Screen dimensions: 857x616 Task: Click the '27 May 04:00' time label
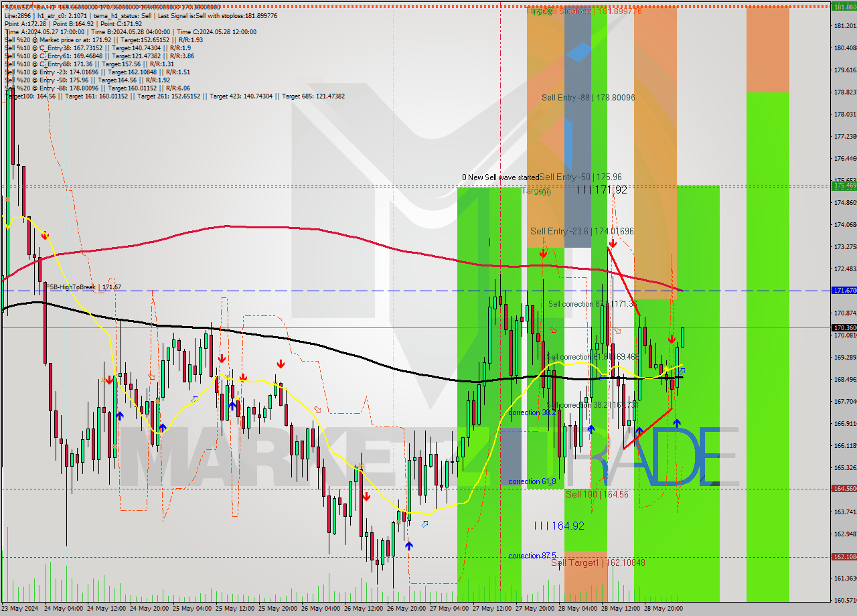(449, 609)
